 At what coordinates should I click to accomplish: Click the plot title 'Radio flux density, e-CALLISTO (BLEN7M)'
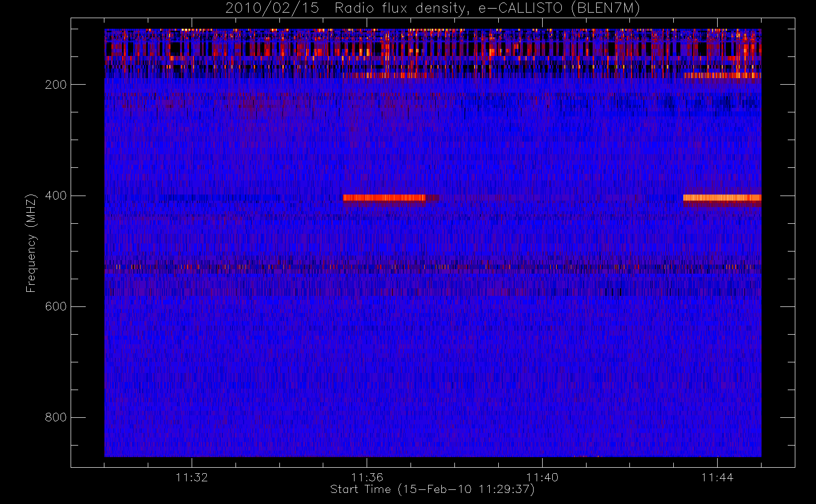point(487,9)
